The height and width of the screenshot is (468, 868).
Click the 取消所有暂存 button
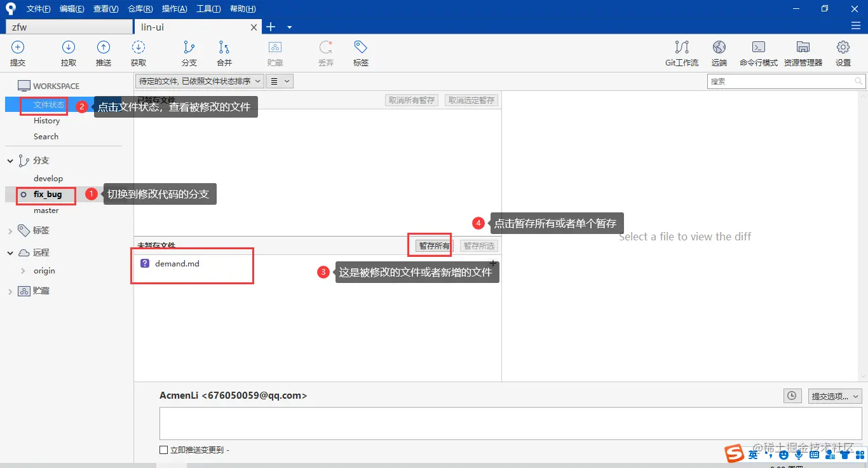(412, 100)
